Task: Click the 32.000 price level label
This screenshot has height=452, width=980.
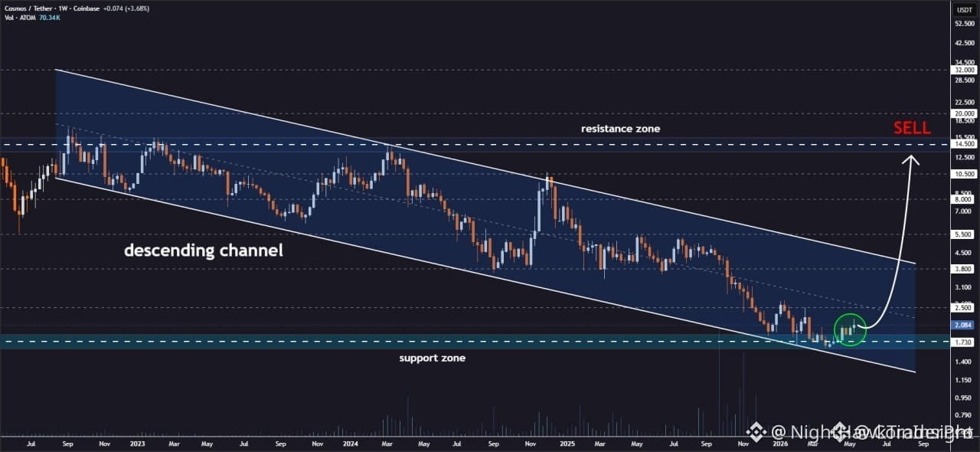Action: (963, 70)
